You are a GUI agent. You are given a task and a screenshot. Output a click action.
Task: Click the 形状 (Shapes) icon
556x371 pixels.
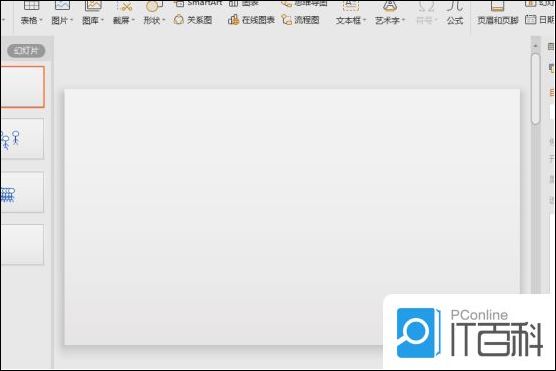point(155,6)
